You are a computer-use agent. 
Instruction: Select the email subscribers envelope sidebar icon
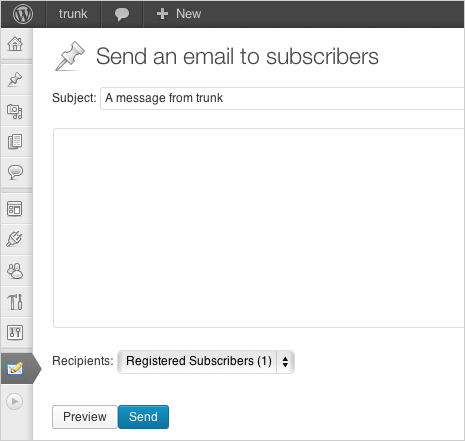[15, 368]
